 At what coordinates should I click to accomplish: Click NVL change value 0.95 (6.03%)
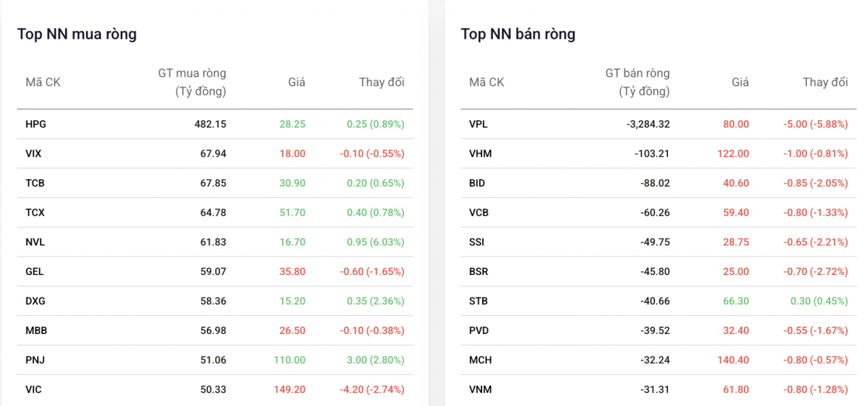[375, 242]
